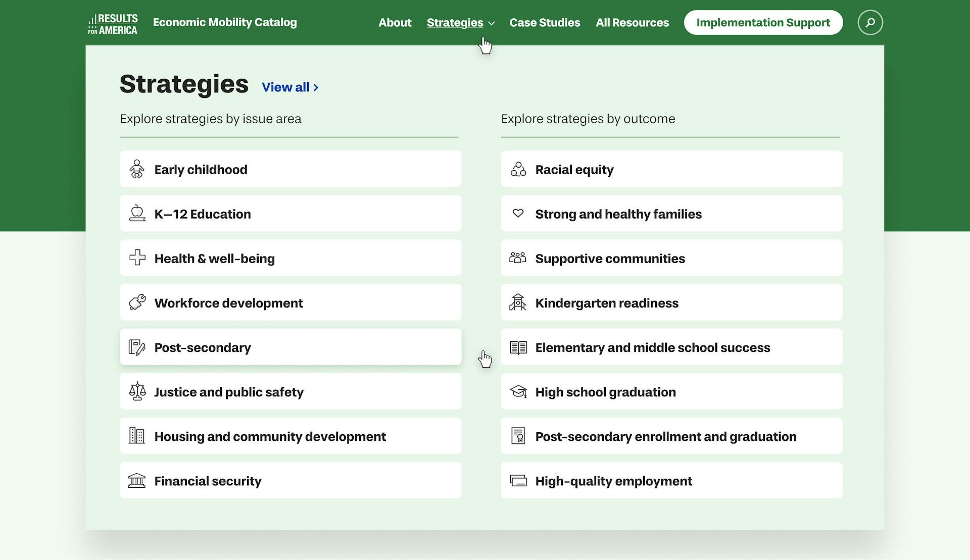970x560 pixels.
Task: Click the baby icon beside Early childhood
Action: coord(137,169)
